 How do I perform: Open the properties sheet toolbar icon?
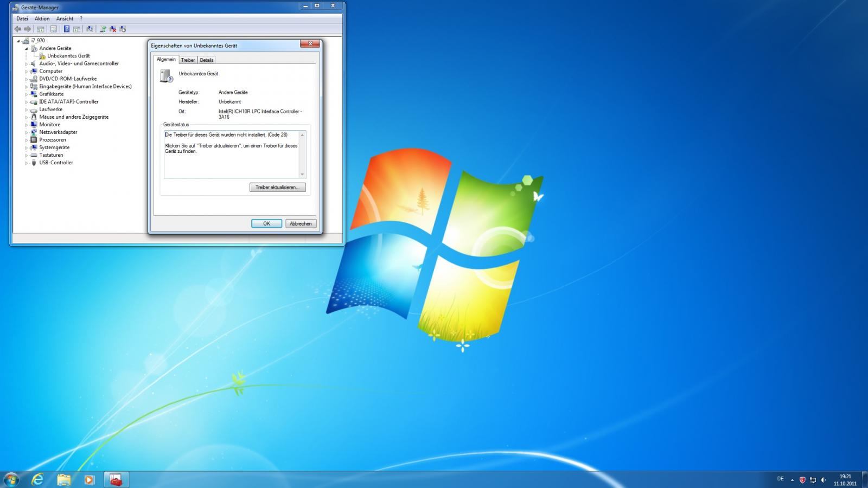click(53, 29)
